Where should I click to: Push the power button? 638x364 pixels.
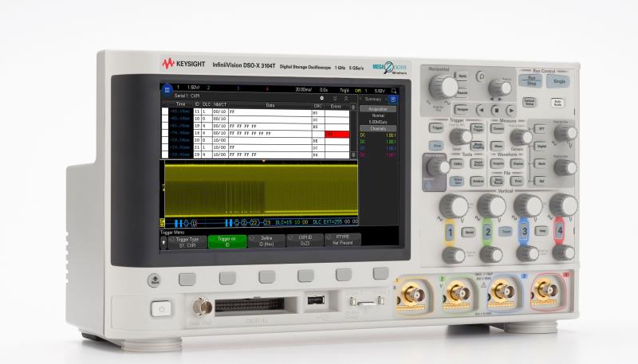[x=161, y=309]
